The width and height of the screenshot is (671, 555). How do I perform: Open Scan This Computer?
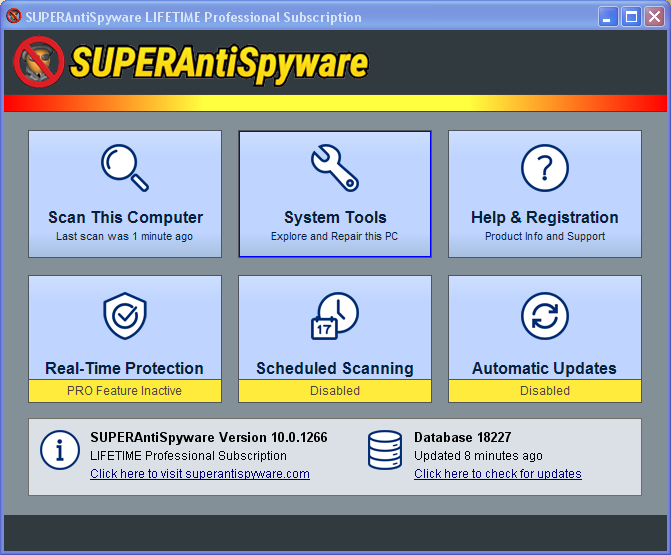125,194
